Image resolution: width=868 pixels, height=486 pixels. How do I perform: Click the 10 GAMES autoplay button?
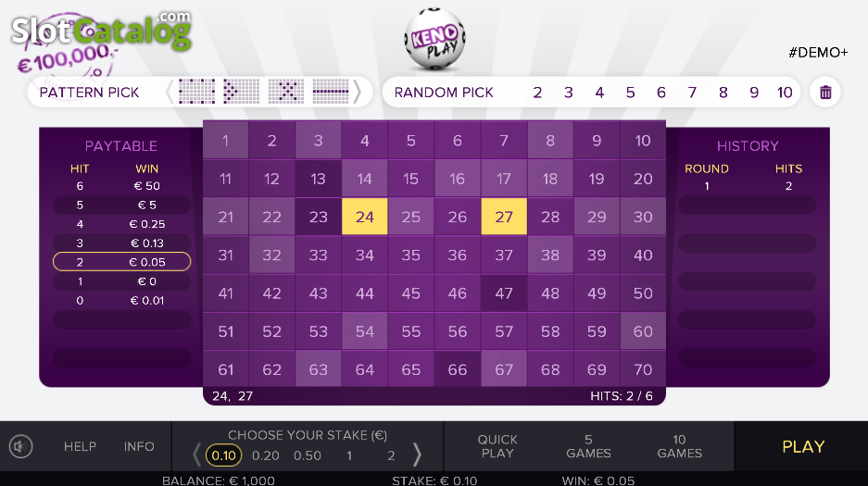click(x=679, y=446)
